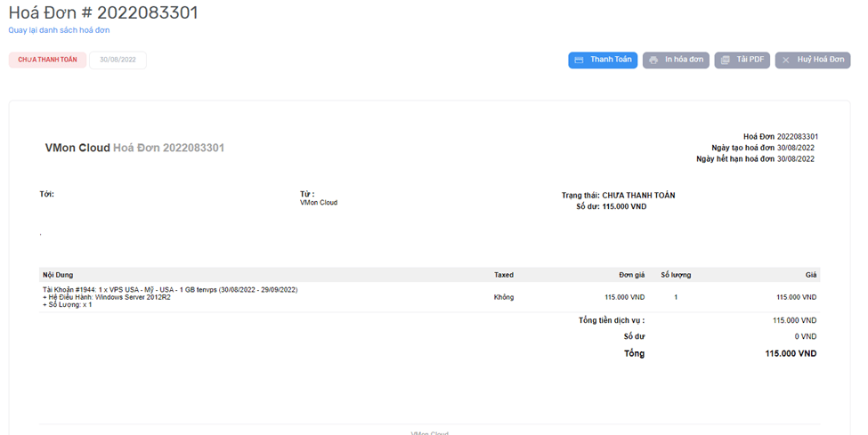
Task: Click the Taxed column header
Action: (x=504, y=275)
